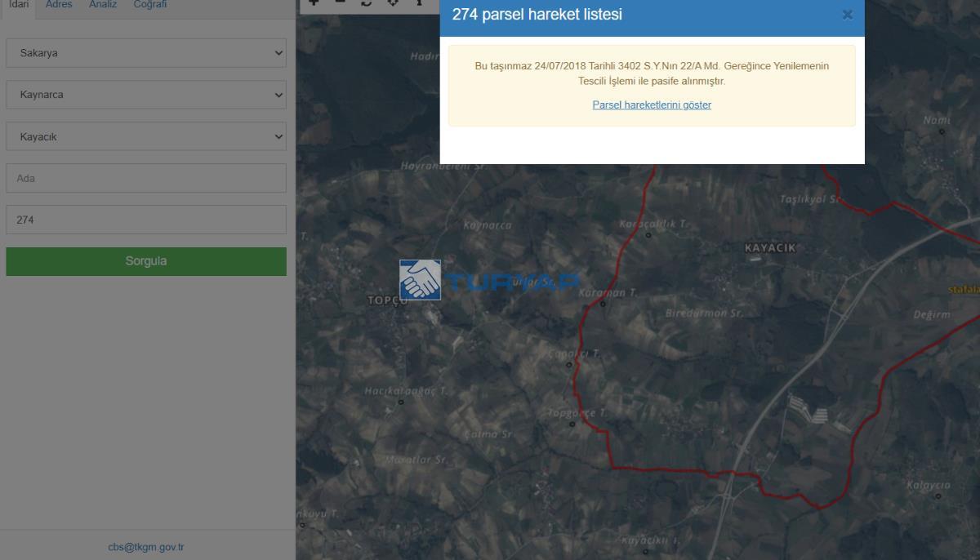Close the 274 parsel hareket listesi dialog
This screenshot has width=980, height=560.
coord(847,15)
